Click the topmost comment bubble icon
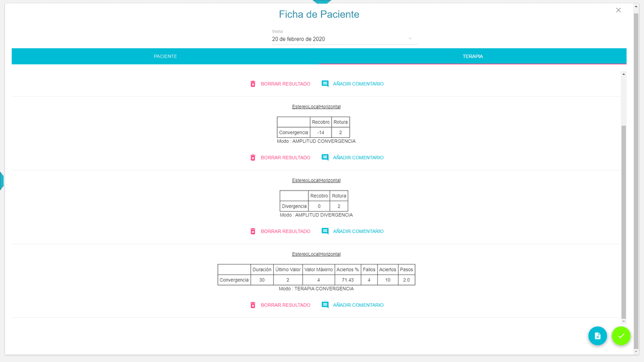Viewport: 644px width, 362px height. tap(325, 84)
